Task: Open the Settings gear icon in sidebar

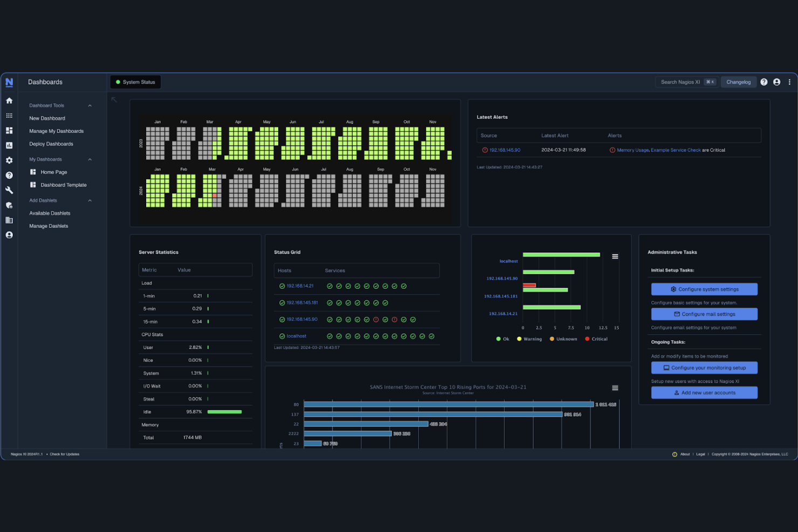Action: click(x=9, y=160)
